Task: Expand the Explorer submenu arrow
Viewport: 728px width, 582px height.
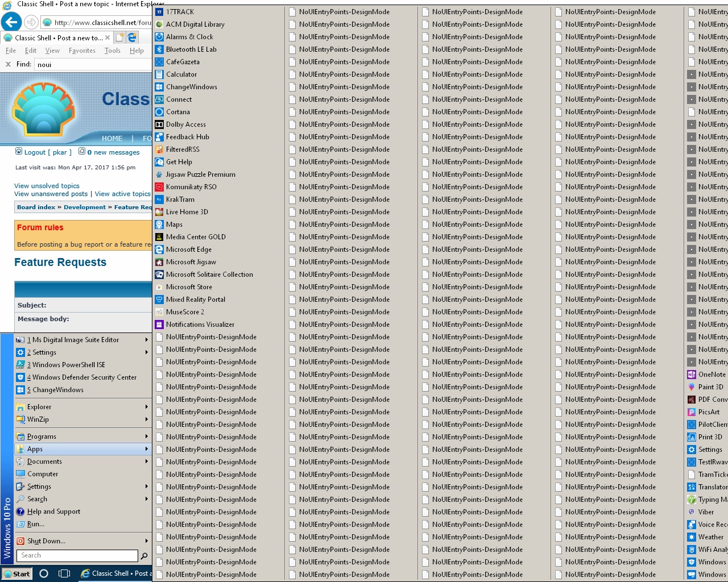Action: [x=146, y=407]
